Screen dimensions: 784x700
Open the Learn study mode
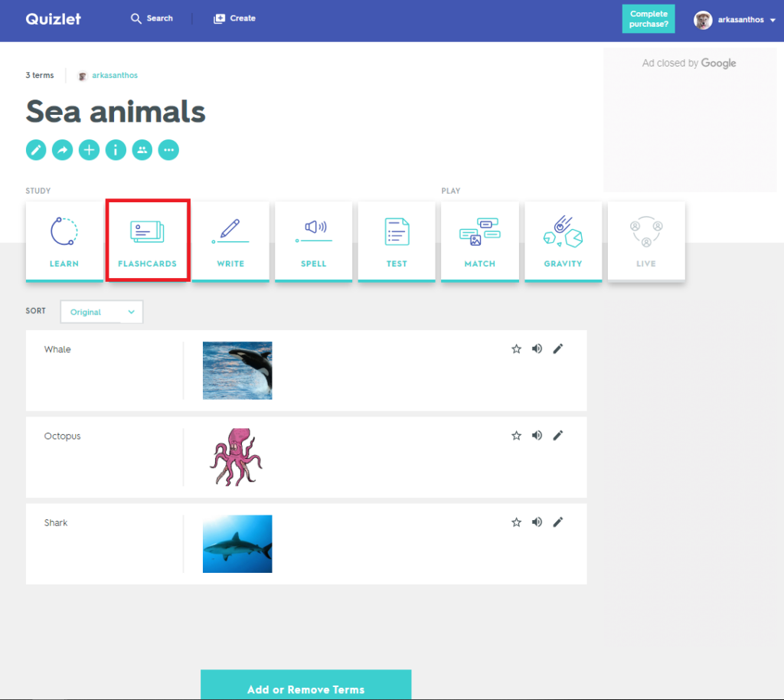(x=64, y=240)
